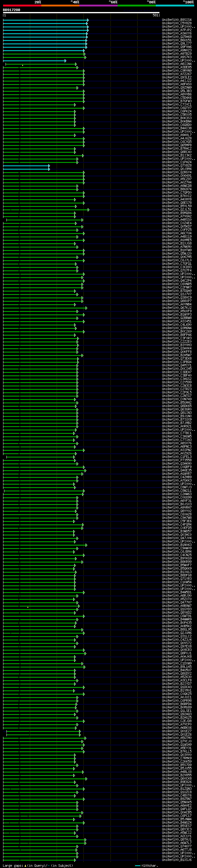Click the cyan ~100% identity legend segment
This screenshot has height=868, width=197.
tap(175, 6)
